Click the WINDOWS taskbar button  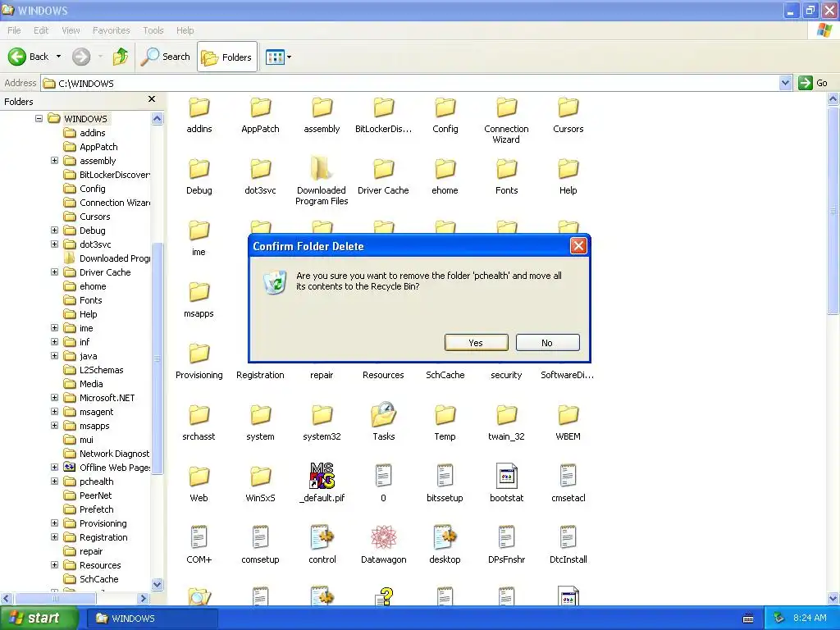(x=152, y=619)
